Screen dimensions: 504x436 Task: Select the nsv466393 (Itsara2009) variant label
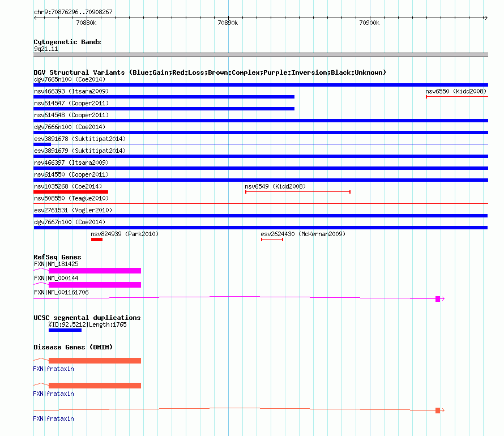tap(71, 91)
